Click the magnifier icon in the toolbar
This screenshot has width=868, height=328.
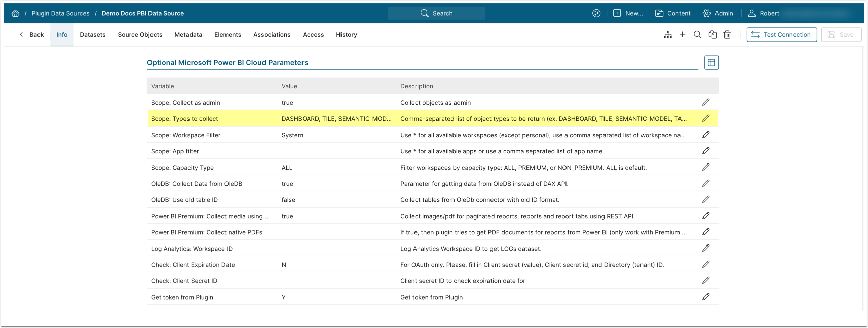click(697, 35)
